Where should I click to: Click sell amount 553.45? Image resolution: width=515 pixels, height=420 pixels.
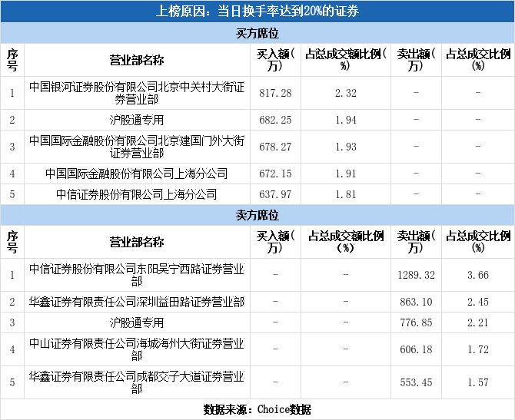click(416, 382)
